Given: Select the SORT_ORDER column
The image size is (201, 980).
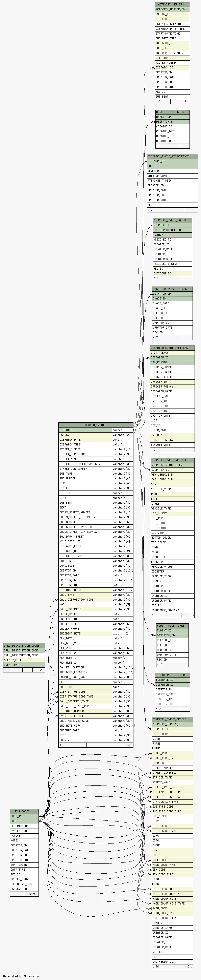Looking at the screenshot, I should click(x=24, y=865).
